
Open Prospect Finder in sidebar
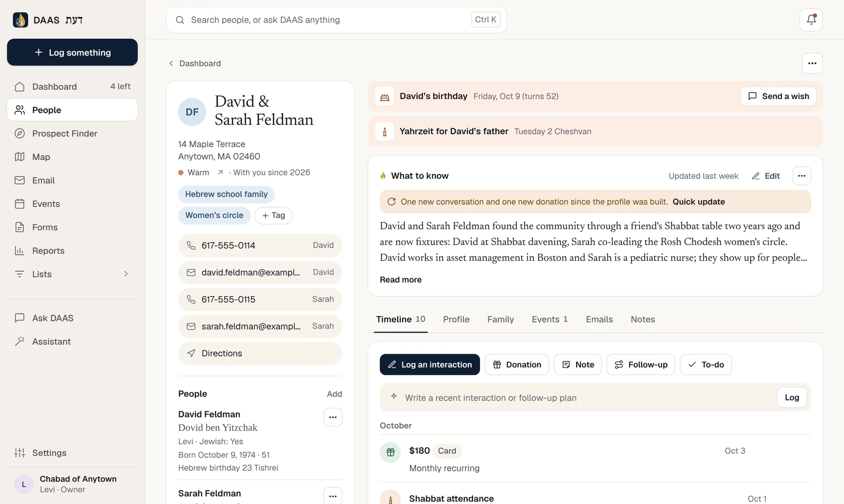point(72,133)
